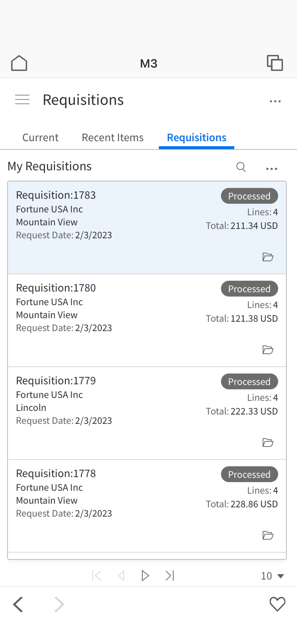Open the hamburger navigation menu

pos(22,100)
